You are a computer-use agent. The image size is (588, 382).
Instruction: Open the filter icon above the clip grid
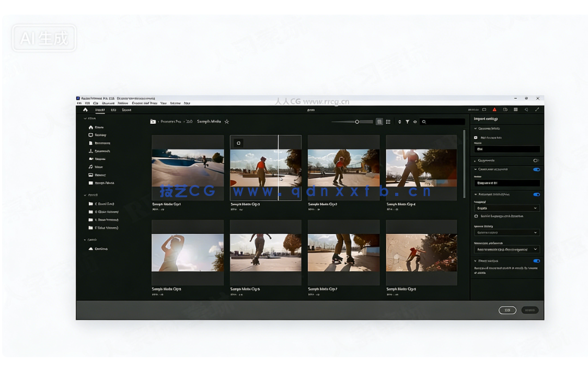pos(408,122)
